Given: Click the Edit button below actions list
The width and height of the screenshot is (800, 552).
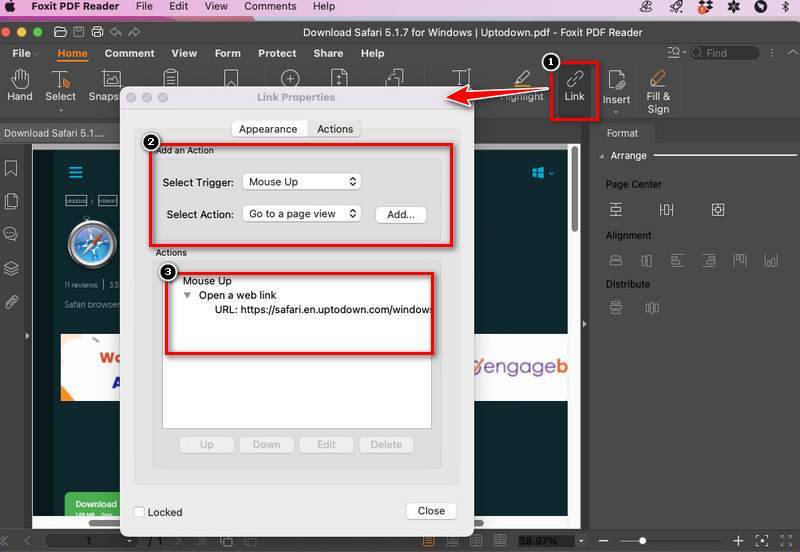Looking at the screenshot, I should point(327,444).
